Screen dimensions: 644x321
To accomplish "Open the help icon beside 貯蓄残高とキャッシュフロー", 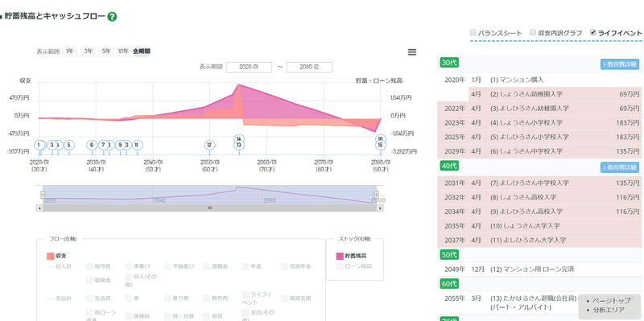I will [112, 17].
